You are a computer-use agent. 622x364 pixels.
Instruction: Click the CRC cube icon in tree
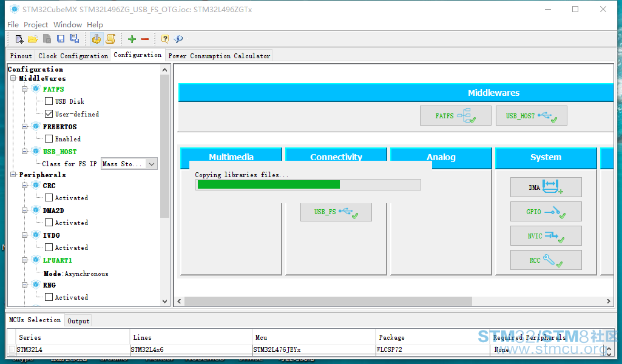coord(36,185)
